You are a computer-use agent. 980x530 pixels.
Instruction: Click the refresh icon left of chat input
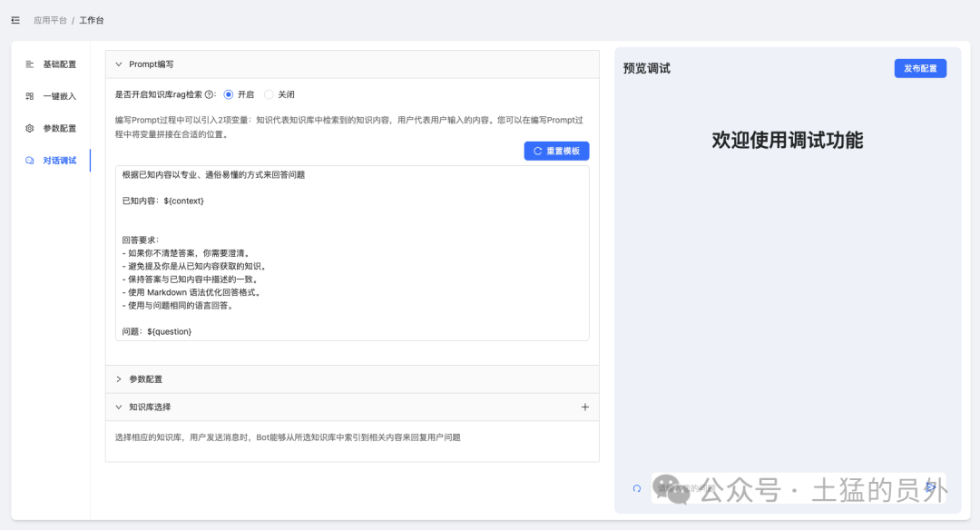click(637, 489)
